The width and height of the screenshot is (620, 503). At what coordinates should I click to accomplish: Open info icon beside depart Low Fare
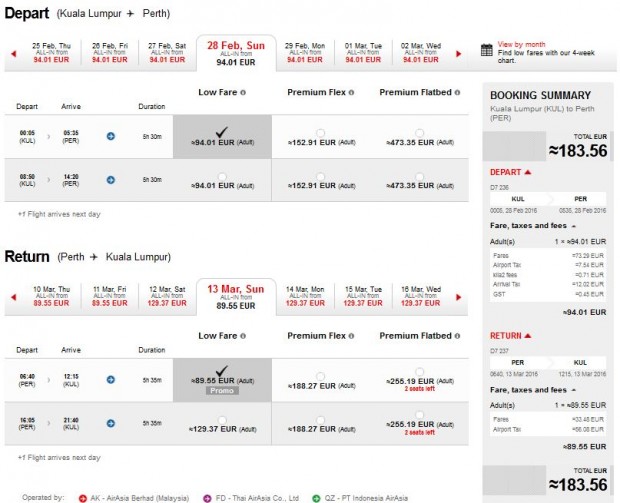click(243, 93)
